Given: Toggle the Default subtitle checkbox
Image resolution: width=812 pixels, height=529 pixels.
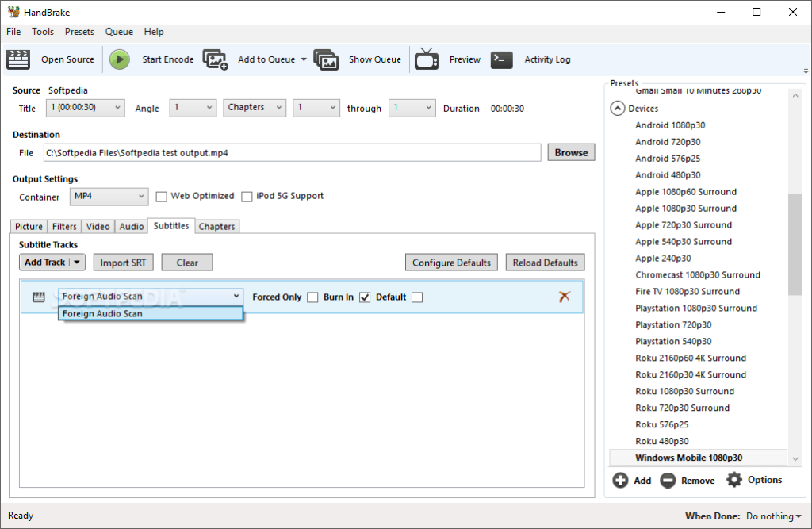Looking at the screenshot, I should click(x=417, y=297).
